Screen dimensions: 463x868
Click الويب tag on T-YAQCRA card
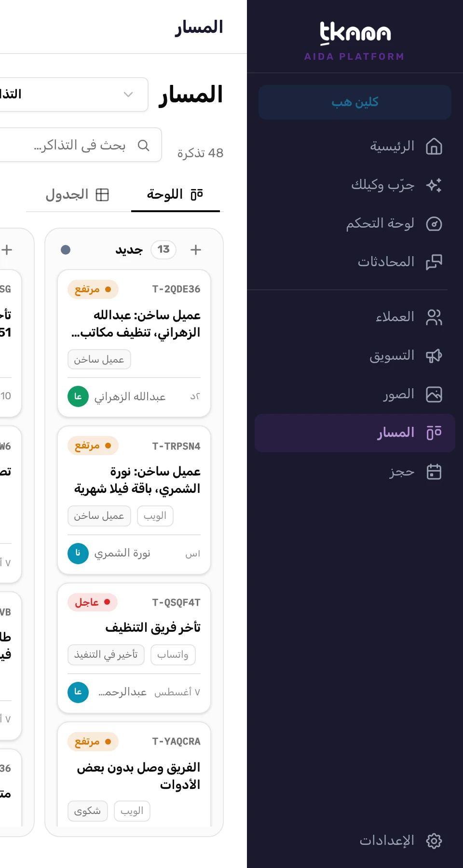pyautogui.click(x=132, y=811)
